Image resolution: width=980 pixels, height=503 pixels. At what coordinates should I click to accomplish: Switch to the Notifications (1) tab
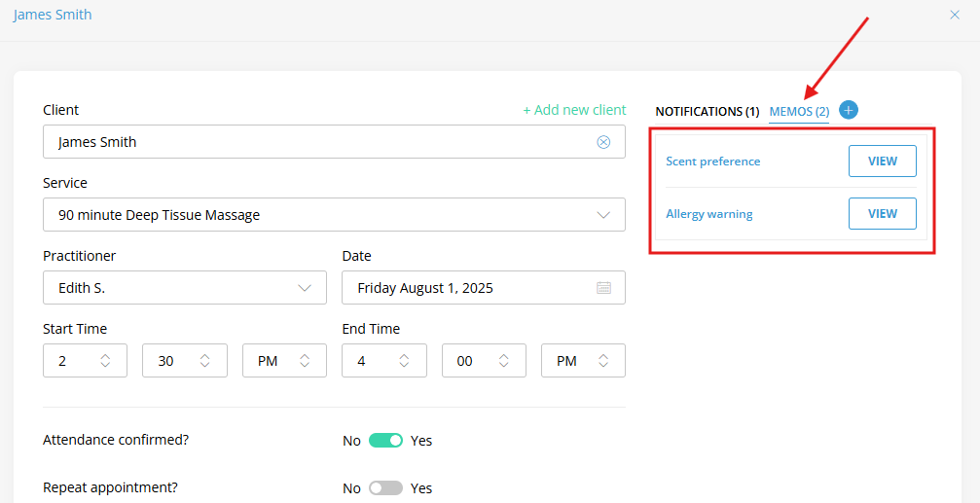pyautogui.click(x=707, y=112)
